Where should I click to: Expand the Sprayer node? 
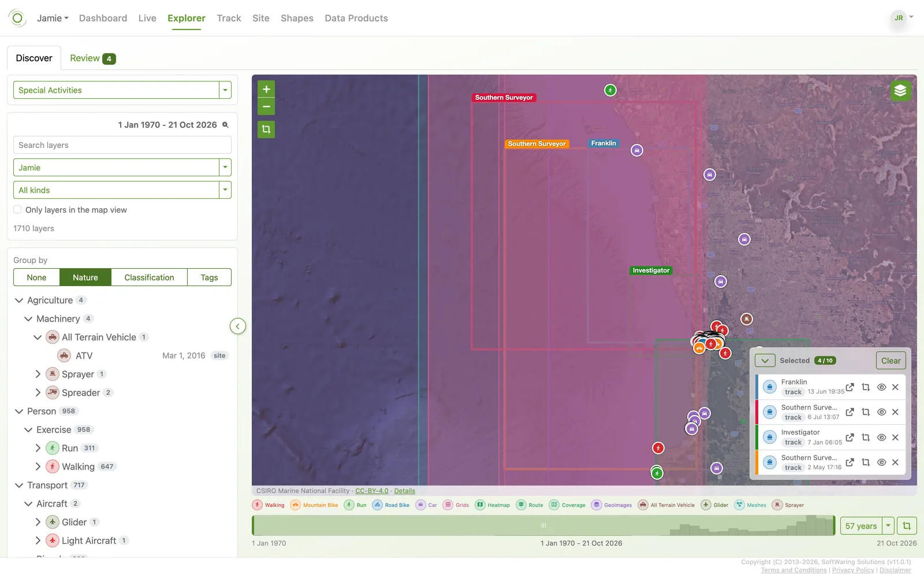pyautogui.click(x=38, y=375)
